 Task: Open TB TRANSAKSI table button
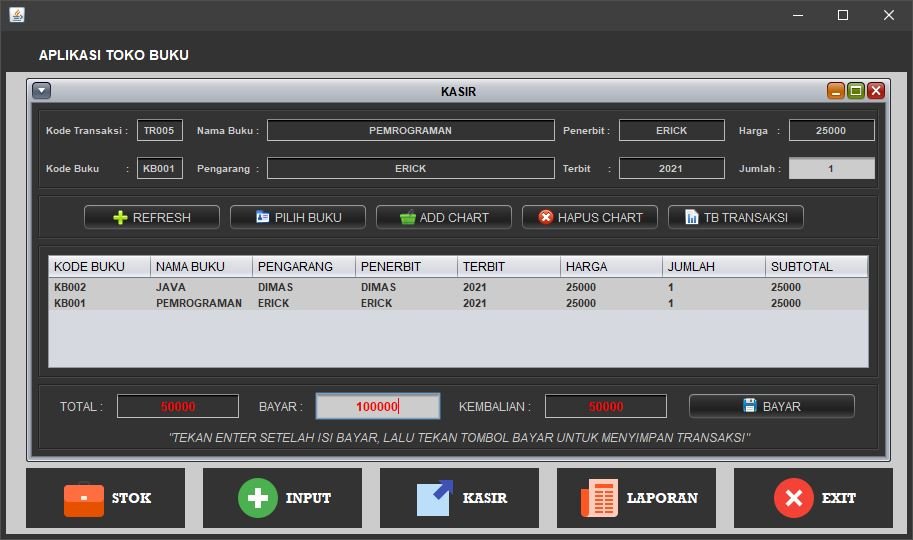coord(735,217)
